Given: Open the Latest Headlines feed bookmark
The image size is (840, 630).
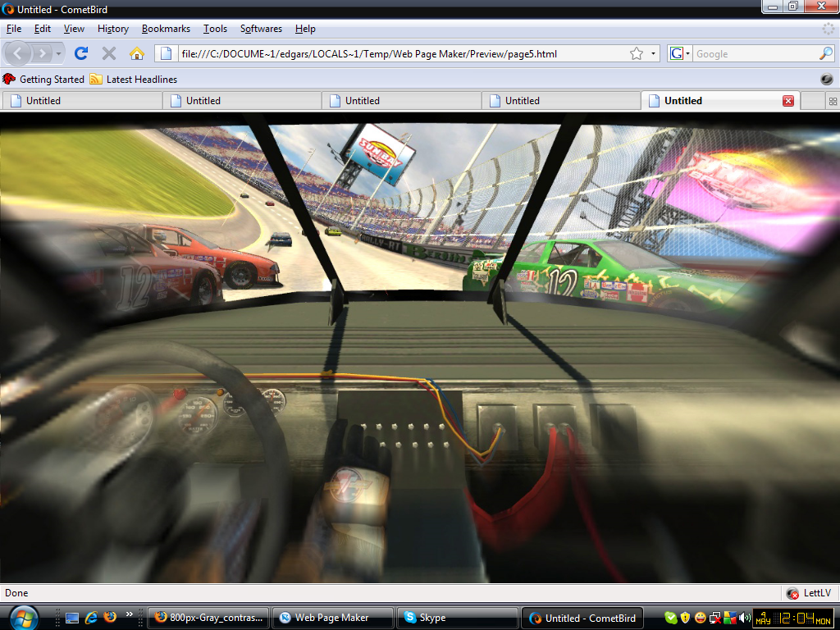Looking at the screenshot, I should pos(134,80).
